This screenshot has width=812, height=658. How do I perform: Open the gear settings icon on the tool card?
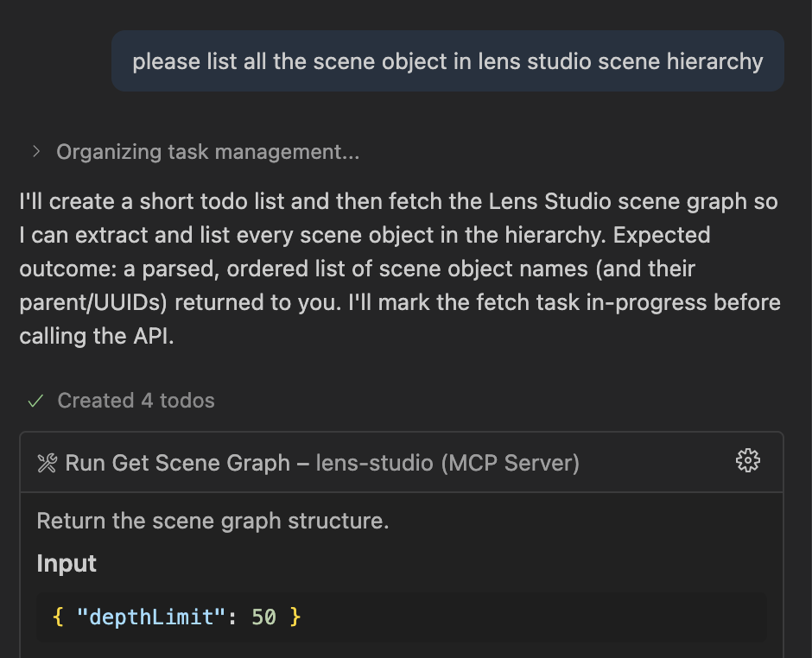coord(747,461)
